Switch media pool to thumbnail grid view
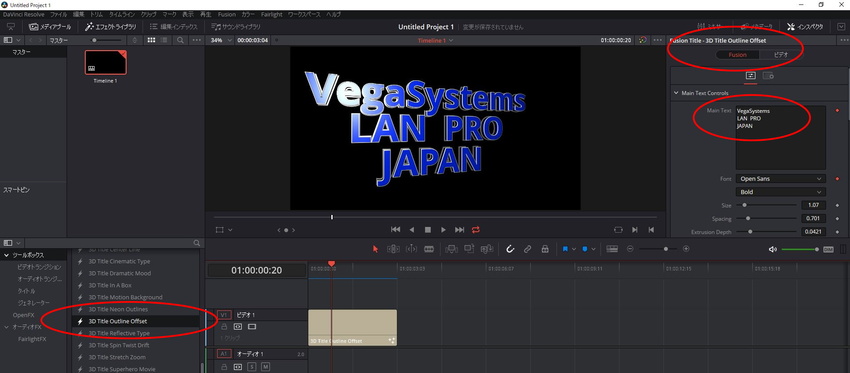Screen dimensions: 850x373 coord(151,40)
